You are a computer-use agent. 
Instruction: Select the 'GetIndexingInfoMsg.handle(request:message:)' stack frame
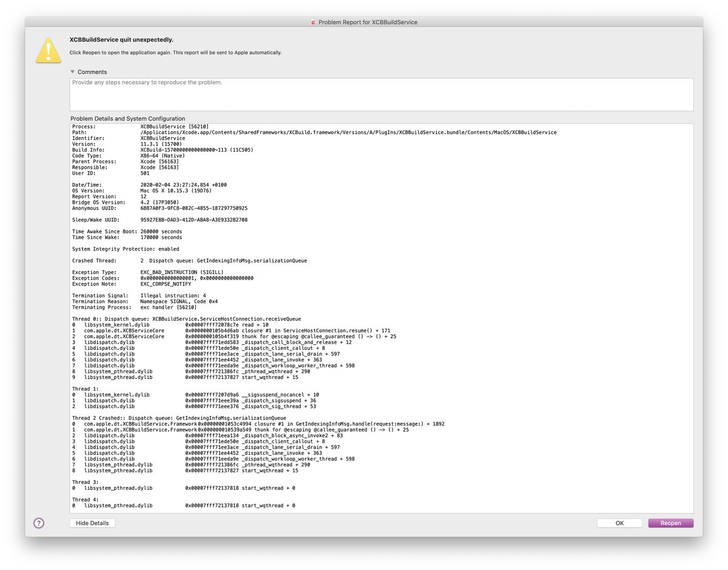pyautogui.click(x=258, y=423)
